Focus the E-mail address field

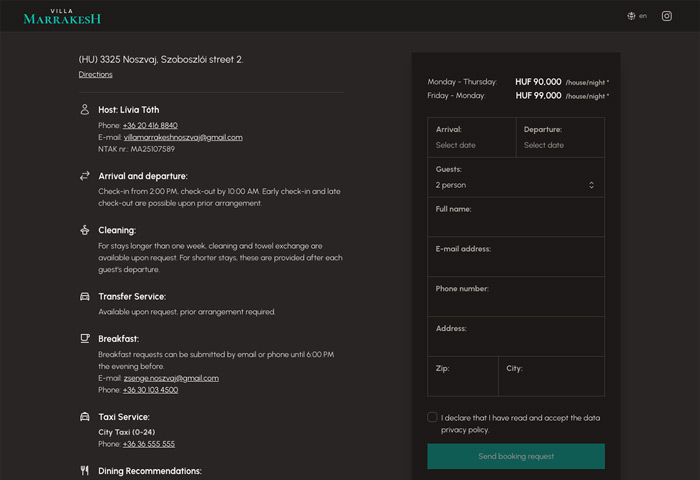click(x=515, y=264)
